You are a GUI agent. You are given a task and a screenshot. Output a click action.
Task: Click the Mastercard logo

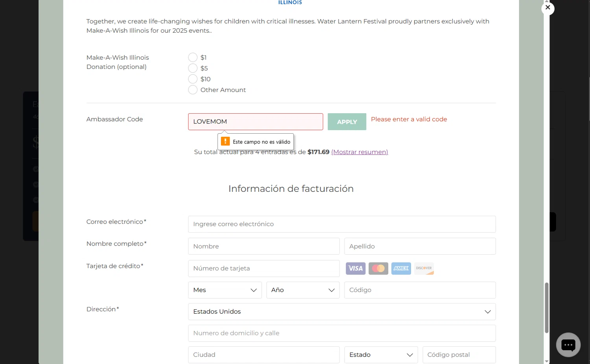coord(378,268)
